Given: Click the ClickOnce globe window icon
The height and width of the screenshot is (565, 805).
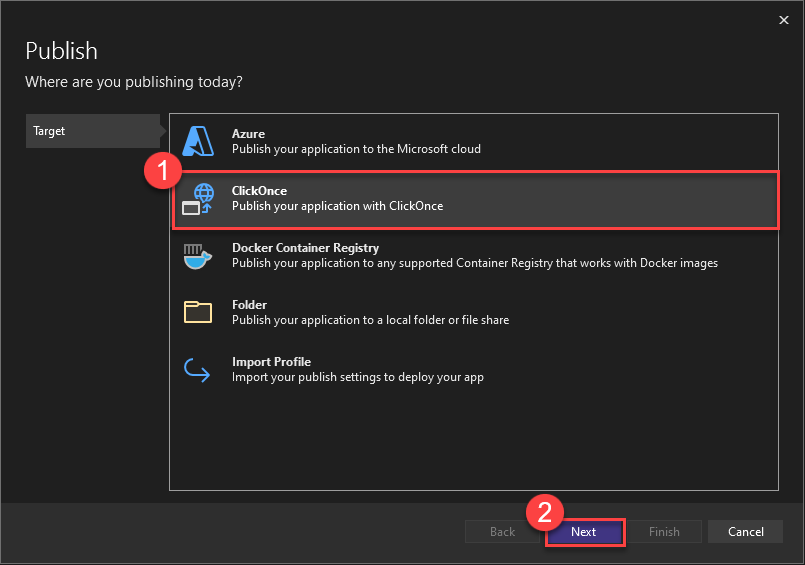Looking at the screenshot, I should coord(199,199).
